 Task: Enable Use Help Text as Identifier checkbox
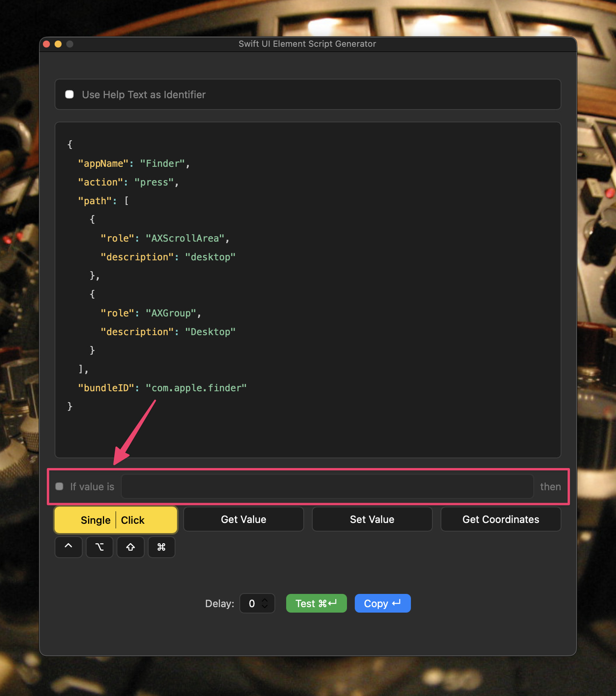(69, 94)
